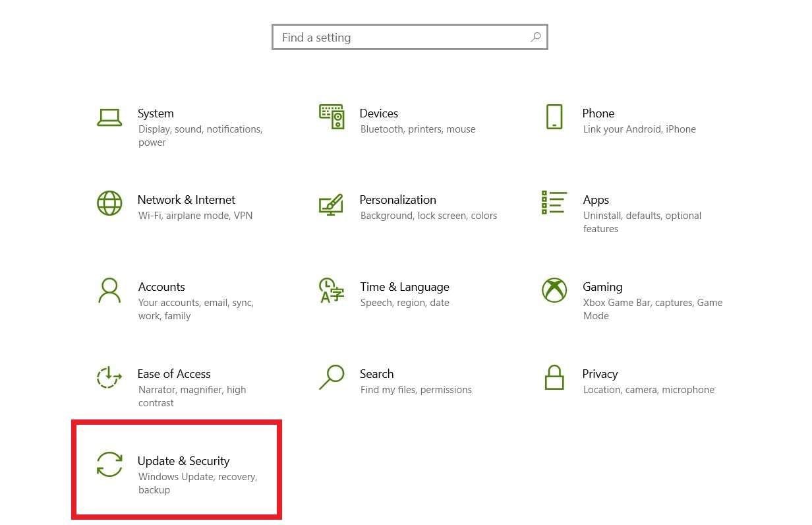
Task: Open the Devices keyboard-speaker icon
Action: [332, 117]
